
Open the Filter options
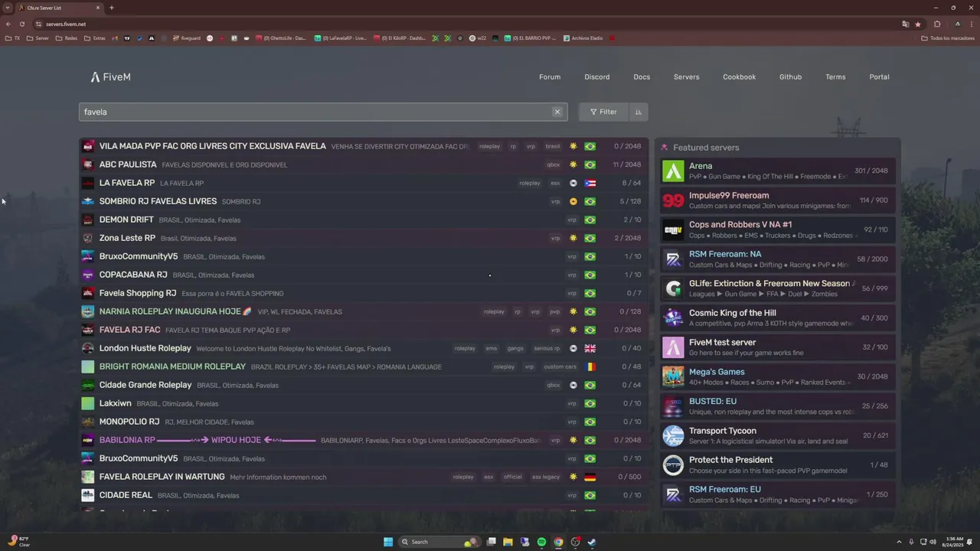pyautogui.click(x=603, y=112)
